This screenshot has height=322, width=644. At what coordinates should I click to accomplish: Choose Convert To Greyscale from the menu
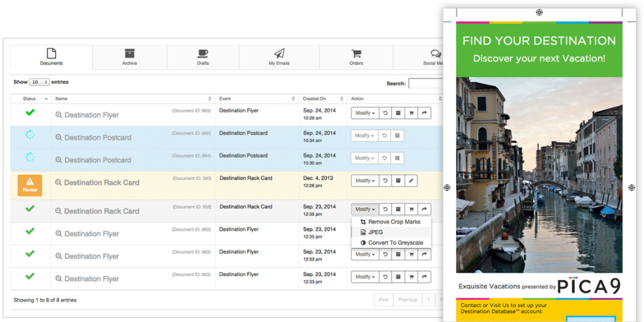391,243
